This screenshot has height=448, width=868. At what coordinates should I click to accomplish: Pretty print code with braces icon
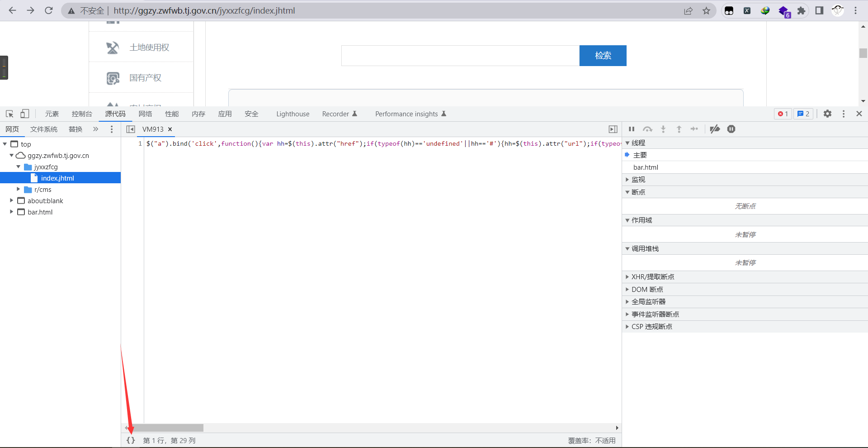tap(131, 440)
